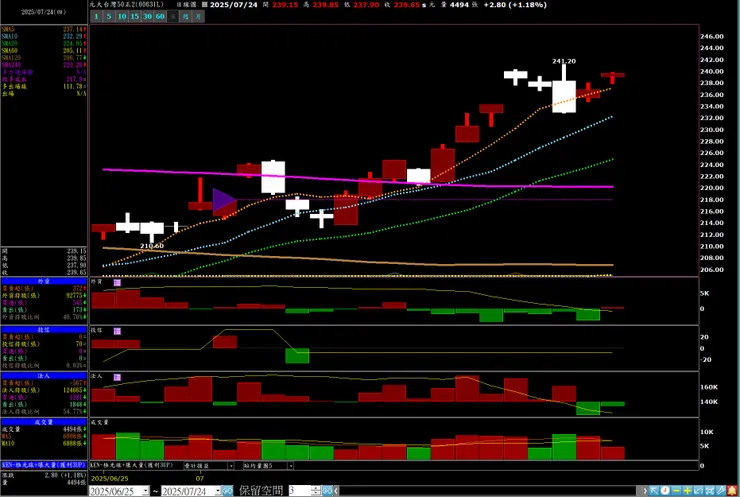Screen dimensions: 740x497
Task: Zoom in with the yellow plus icon
Action: (687, 491)
